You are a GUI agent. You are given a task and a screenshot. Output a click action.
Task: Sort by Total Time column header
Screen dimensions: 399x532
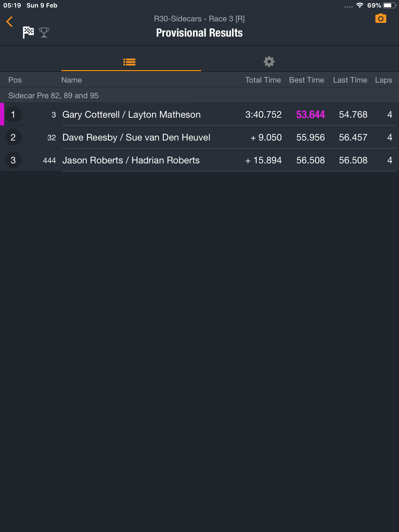pos(263,80)
